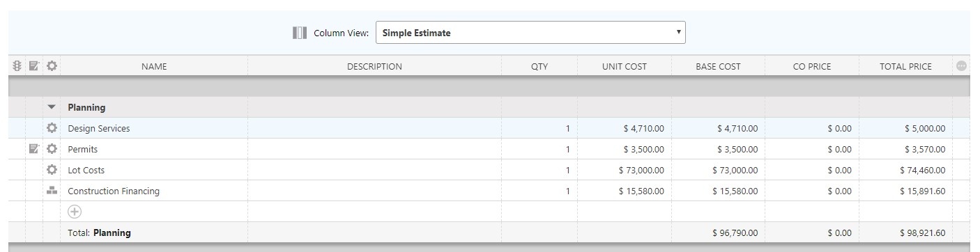Edit the Lot Costs unit cost cell
Viewport: 980px width, 252px height.
625,170
